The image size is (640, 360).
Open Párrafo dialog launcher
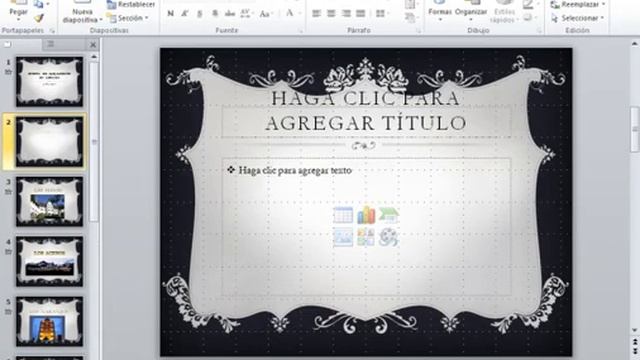(419, 31)
